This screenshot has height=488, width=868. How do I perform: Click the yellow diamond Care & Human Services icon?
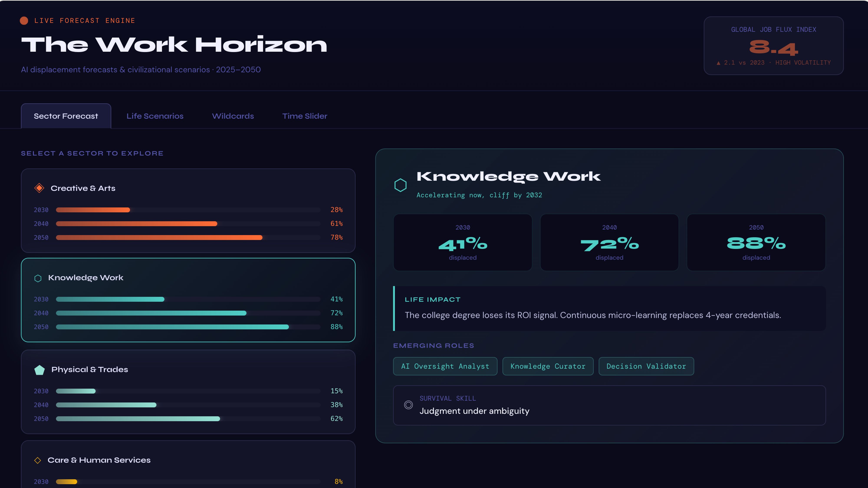coord(38,460)
